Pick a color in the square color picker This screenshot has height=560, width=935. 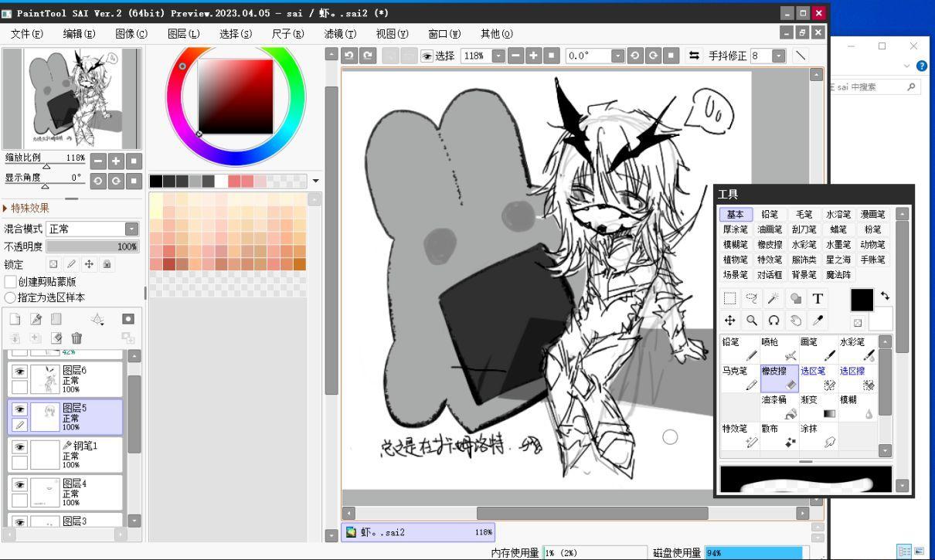(x=236, y=97)
